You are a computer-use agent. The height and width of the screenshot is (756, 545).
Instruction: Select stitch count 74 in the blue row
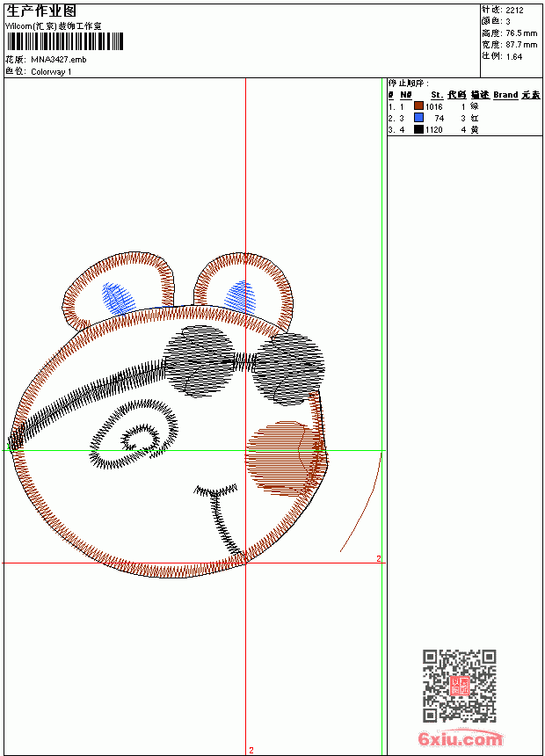point(439,119)
